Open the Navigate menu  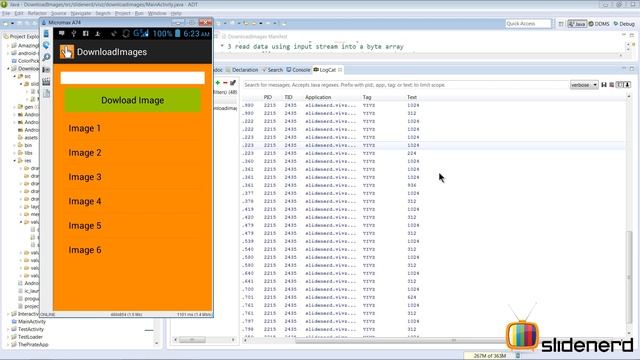[81, 13]
